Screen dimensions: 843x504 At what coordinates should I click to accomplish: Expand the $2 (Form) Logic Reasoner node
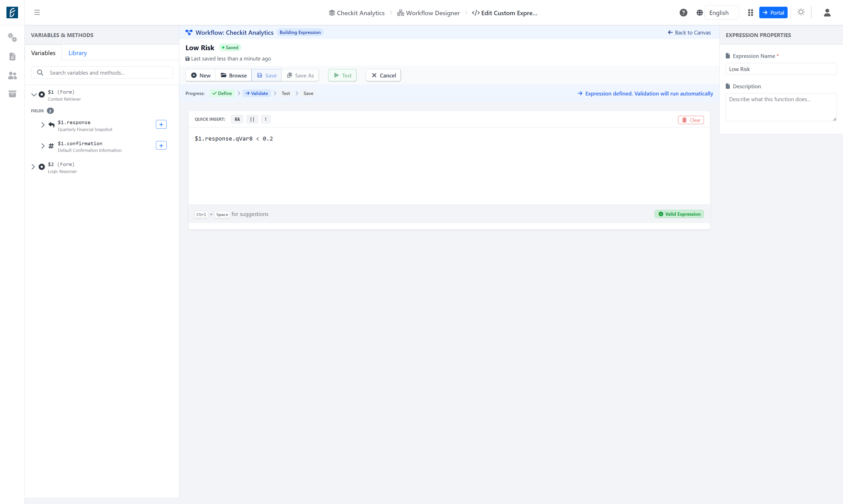[33, 167]
